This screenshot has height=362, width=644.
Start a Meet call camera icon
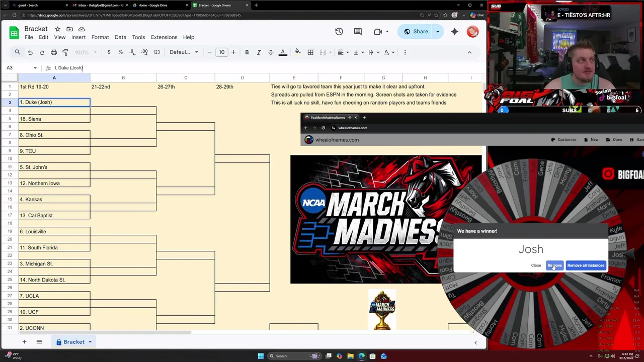(378, 32)
